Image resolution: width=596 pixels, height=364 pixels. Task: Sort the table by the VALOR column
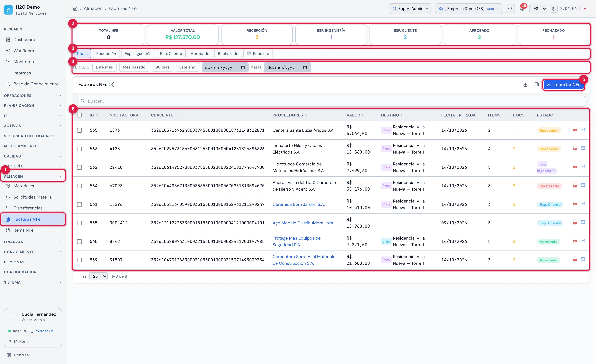tap(355, 115)
